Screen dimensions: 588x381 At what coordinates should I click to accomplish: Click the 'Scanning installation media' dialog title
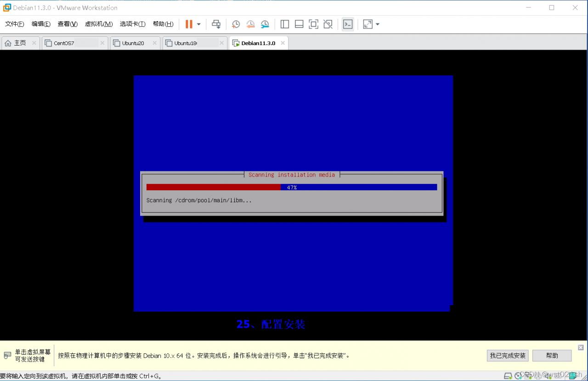(292, 175)
